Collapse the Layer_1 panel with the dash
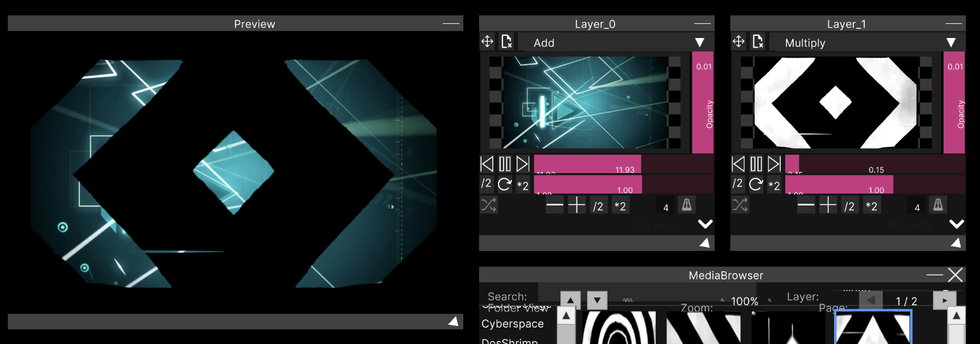980x344 pixels. [x=954, y=24]
